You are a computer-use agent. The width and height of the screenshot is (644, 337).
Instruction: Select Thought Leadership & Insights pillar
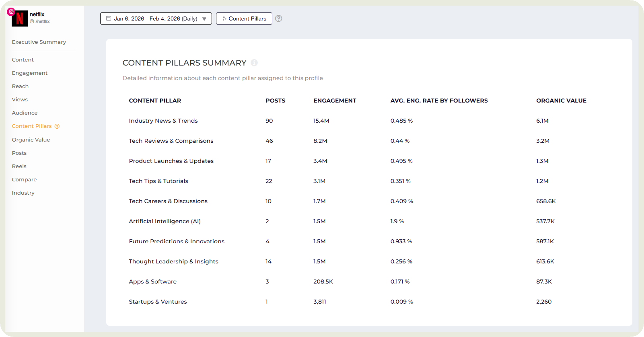coord(173,261)
